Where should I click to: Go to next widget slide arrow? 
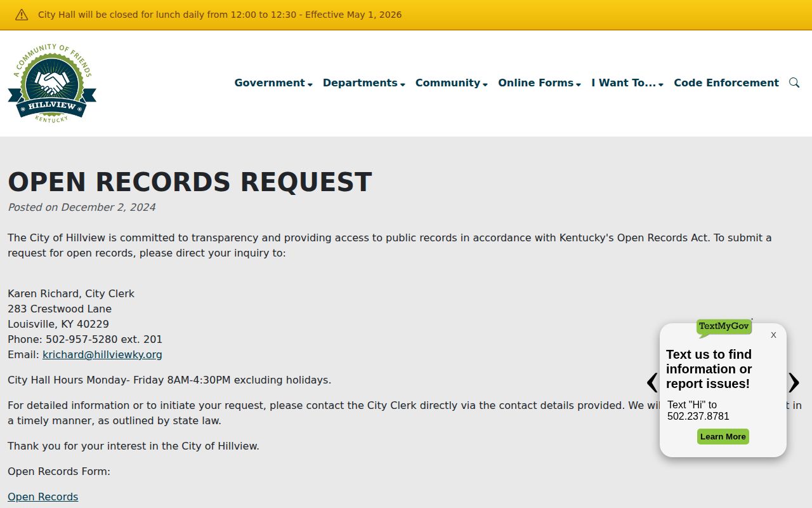[794, 382]
